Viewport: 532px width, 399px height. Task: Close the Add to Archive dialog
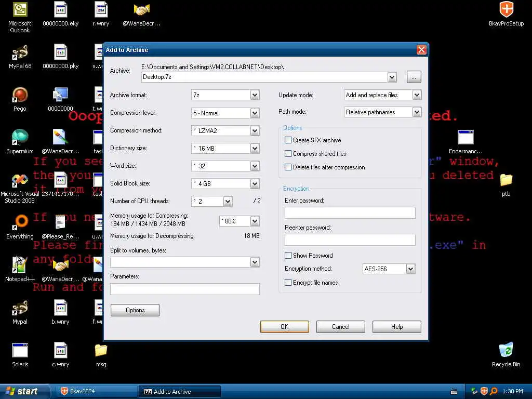coord(421,50)
